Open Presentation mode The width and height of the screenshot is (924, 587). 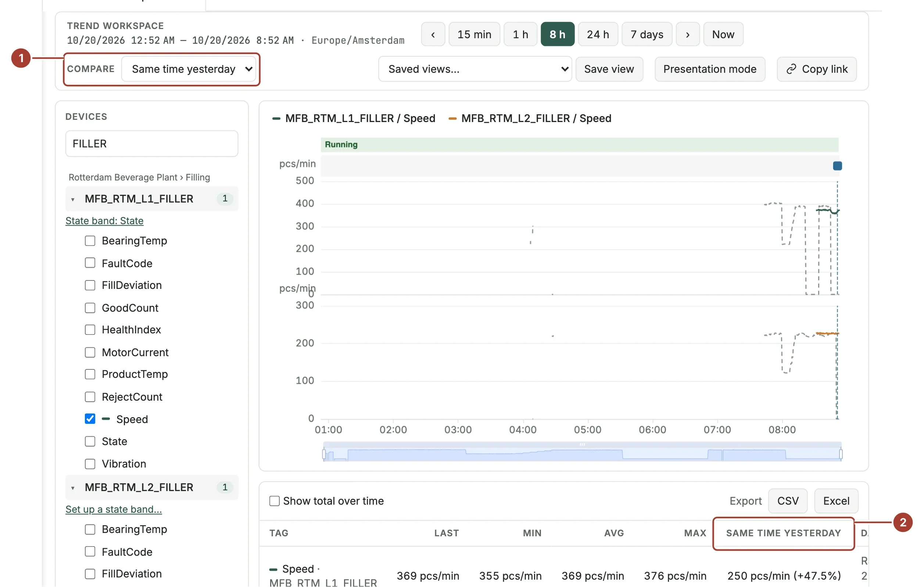coord(709,69)
